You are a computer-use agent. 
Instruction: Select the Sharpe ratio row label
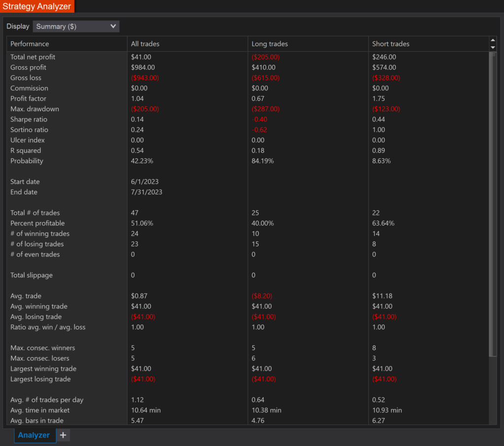[x=29, y=119]
